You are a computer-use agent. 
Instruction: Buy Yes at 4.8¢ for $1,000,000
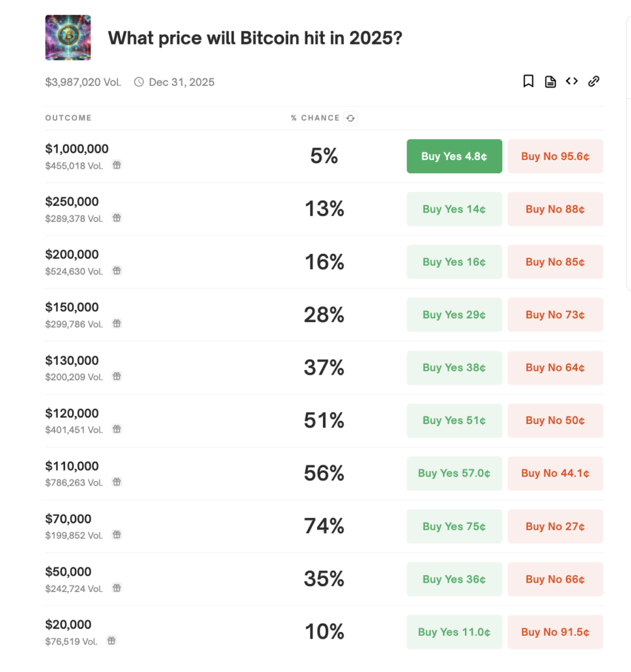[454, 156]
